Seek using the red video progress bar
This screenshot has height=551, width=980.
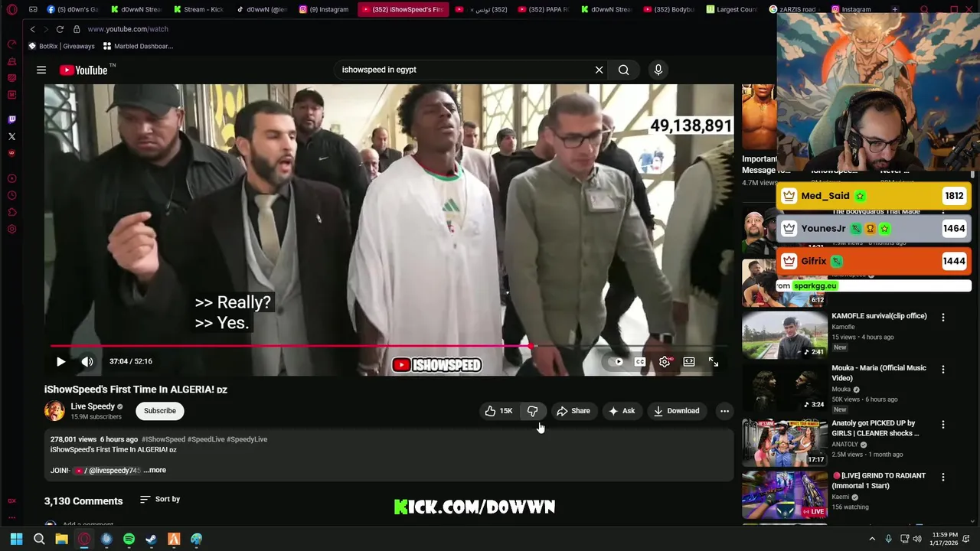[x=388, y=347]
